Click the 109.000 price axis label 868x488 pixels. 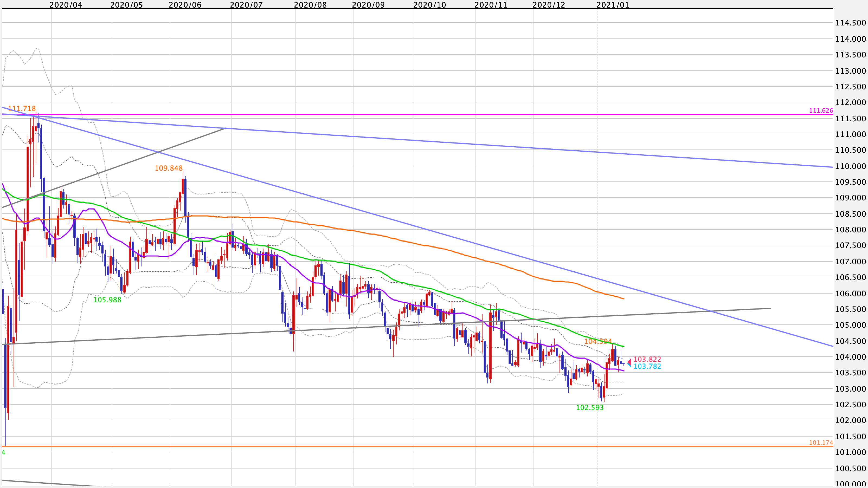(850, 197)
